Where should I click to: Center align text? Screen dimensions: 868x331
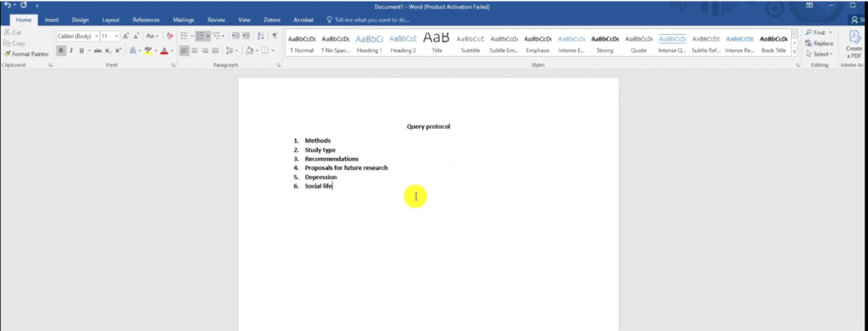[195, 50]
